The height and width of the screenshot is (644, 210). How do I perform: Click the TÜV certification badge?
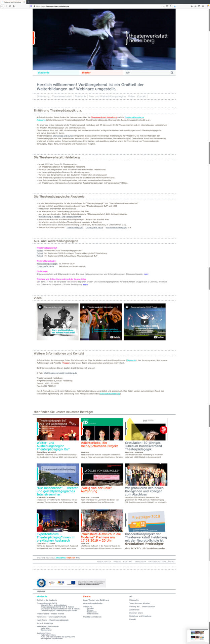(x=41, y=583)
